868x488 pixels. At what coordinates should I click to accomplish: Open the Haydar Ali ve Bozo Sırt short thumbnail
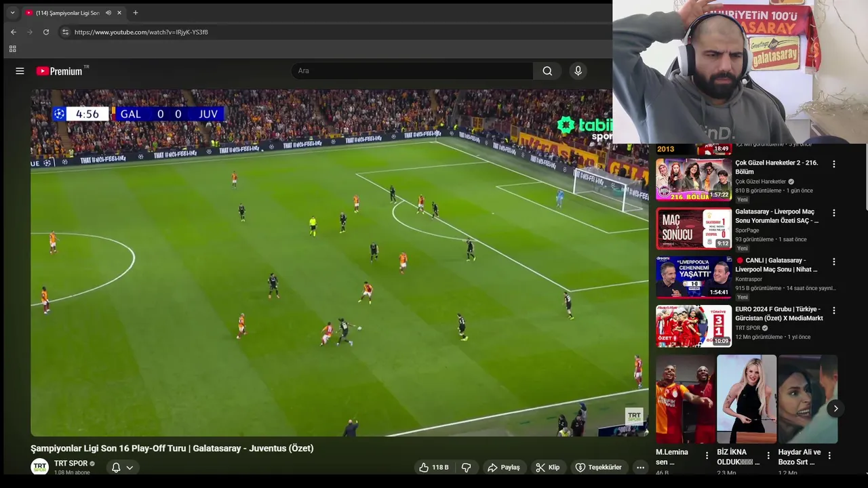(x=808, y=399)
